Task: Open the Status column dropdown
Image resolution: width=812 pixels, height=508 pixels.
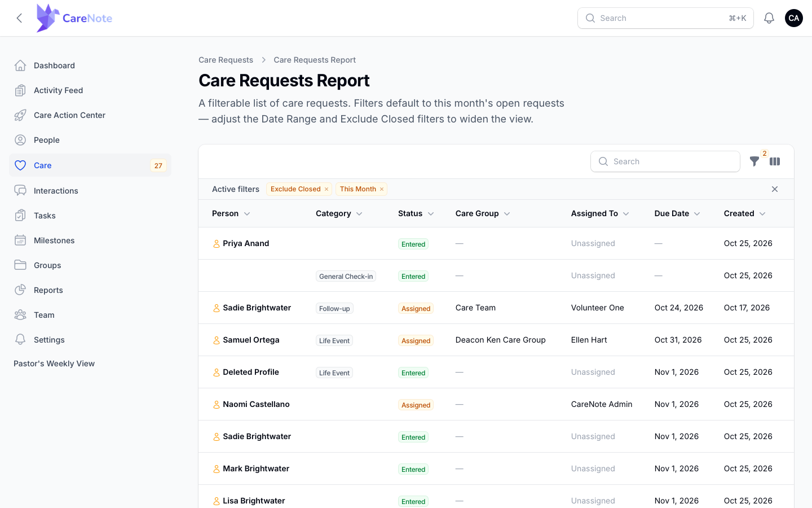Action: [x=431, y=214]
